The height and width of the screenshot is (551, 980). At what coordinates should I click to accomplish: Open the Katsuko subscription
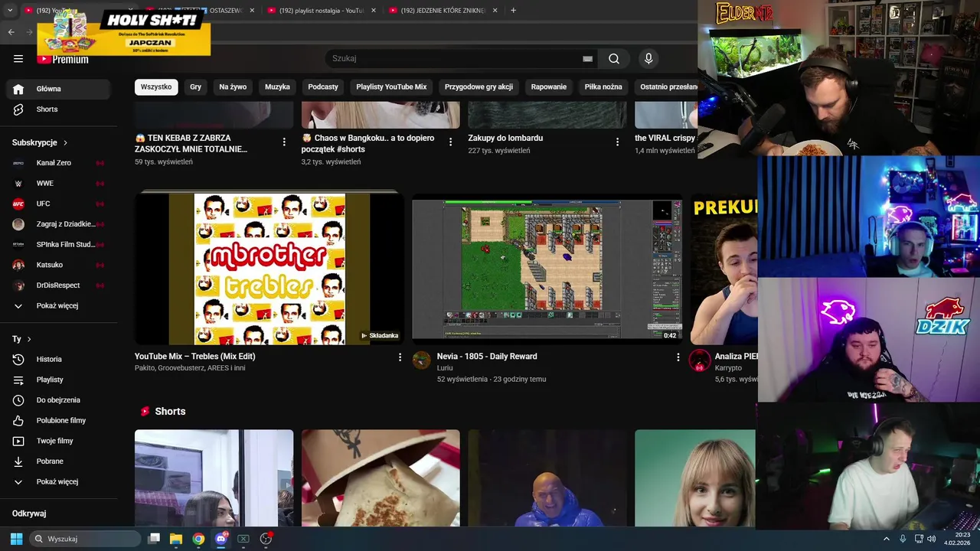pyautogui.click(x=58, y=265)
